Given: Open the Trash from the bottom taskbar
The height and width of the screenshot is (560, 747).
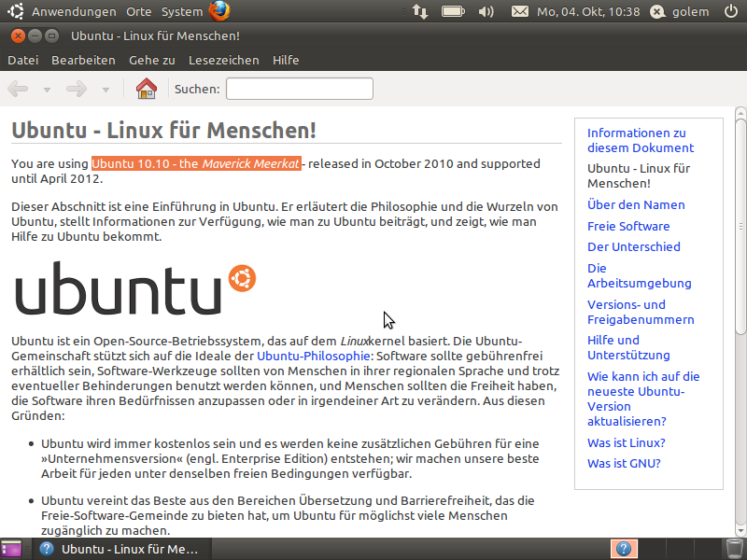Looking at the screenshot, I should click(x=734, y=549).
